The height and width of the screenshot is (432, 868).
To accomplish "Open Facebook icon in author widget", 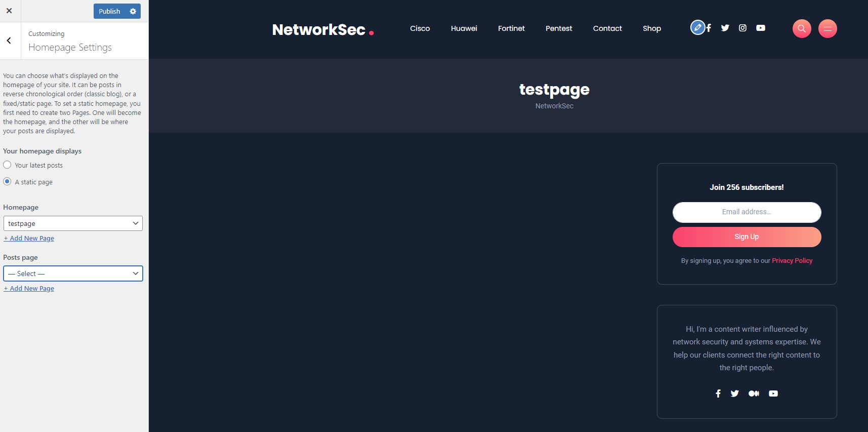I will [718, 394].
